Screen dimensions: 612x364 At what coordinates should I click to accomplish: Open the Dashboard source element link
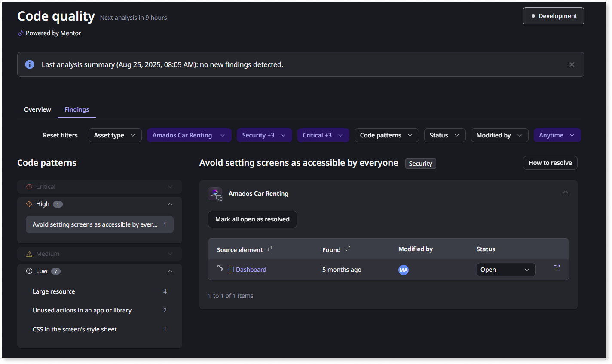251,270
